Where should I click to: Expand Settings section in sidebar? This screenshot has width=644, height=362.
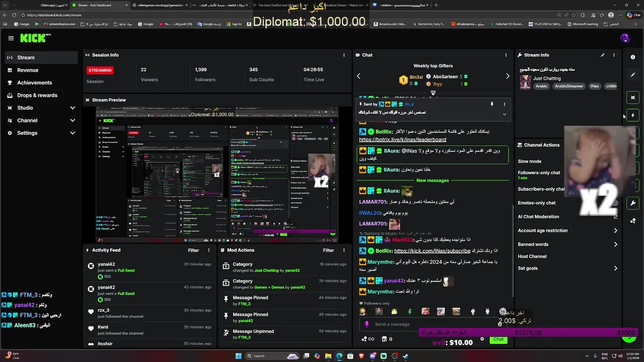pos(72,133)
